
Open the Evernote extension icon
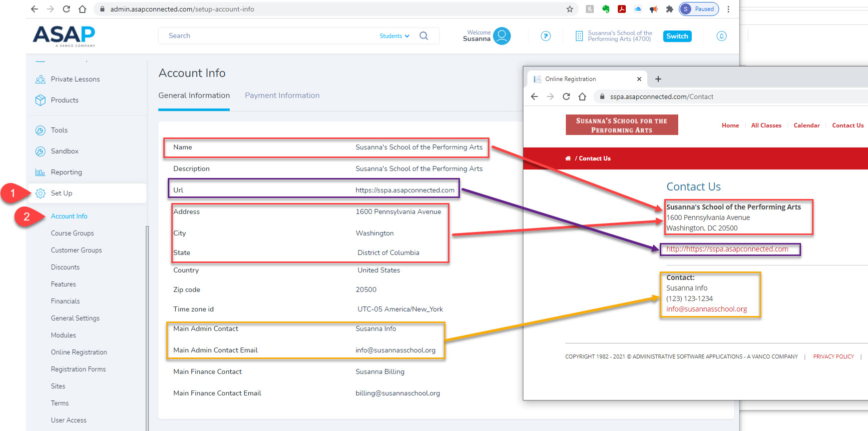tap(606, 9)
